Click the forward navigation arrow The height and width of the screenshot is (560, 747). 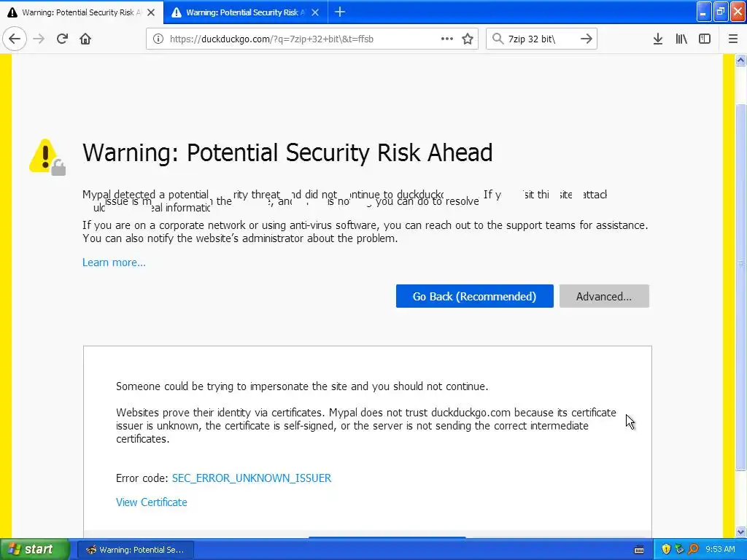39,39
